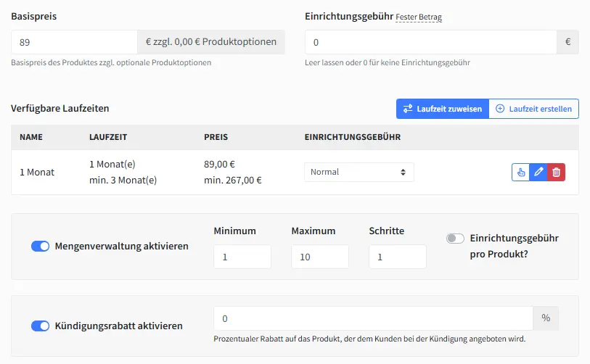
Task: Click the 'min. 267,00 €' price text
Action: point(232,180)
